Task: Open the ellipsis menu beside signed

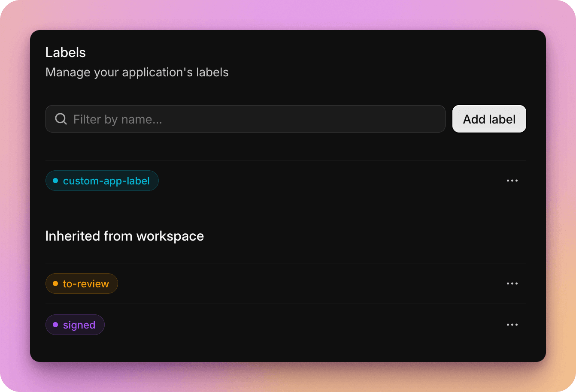Action: click(512, 325)
